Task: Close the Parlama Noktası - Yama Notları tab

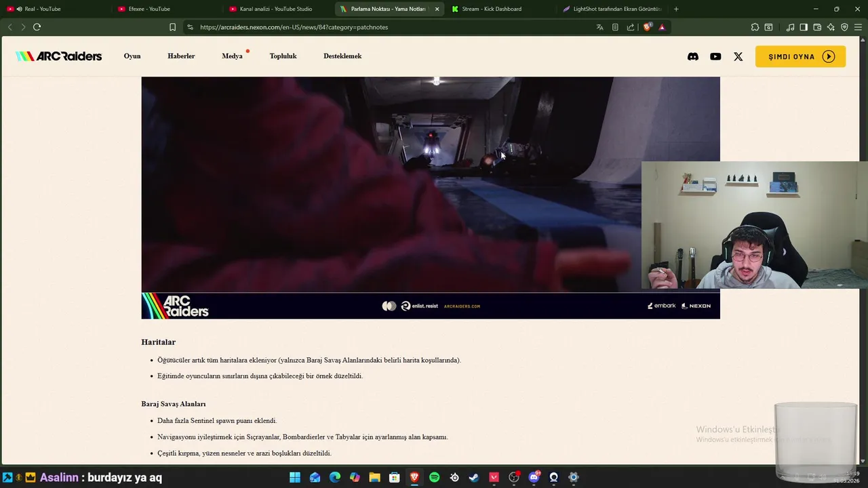Action: (x=437, y=9)
